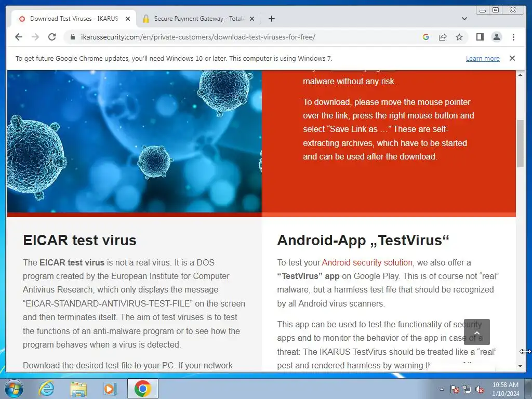Click the Android-App TestVirus heading
The height and width of the screenshot is (399, 532).
coord(363,240)
